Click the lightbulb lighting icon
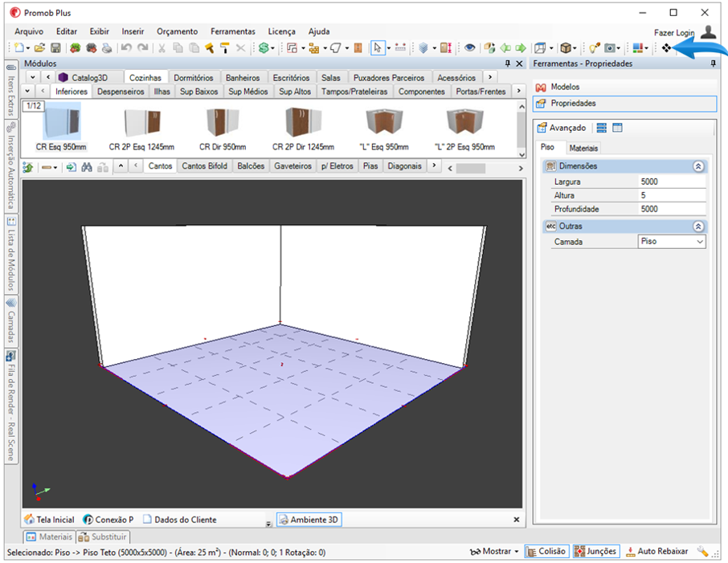The image size is (728, 563). [x=594, y=48]
